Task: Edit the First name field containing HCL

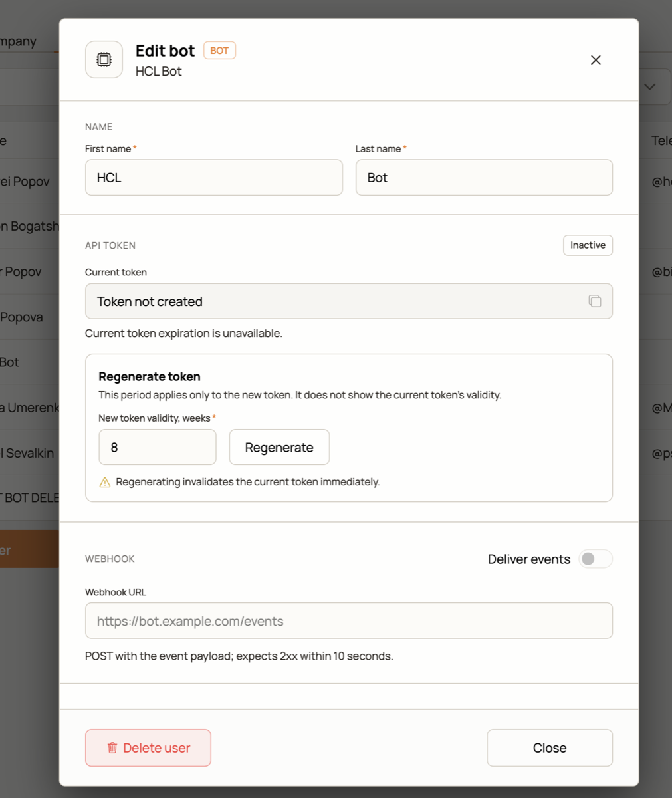Action: tap(214, 178)
